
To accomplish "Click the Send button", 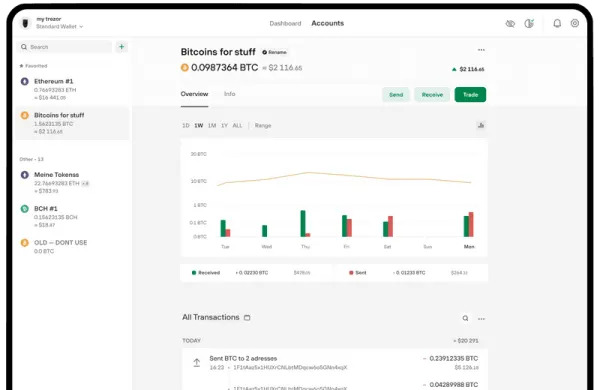I will (396, 95).
